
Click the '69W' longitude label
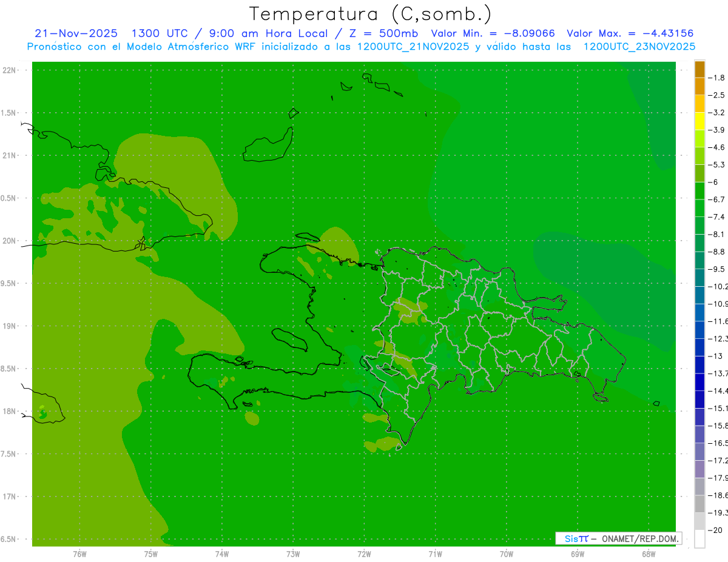[x=578, y=554]
